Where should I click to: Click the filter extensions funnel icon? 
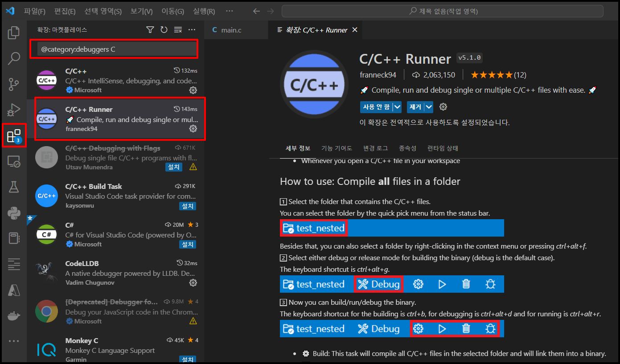tap(150, 30)
